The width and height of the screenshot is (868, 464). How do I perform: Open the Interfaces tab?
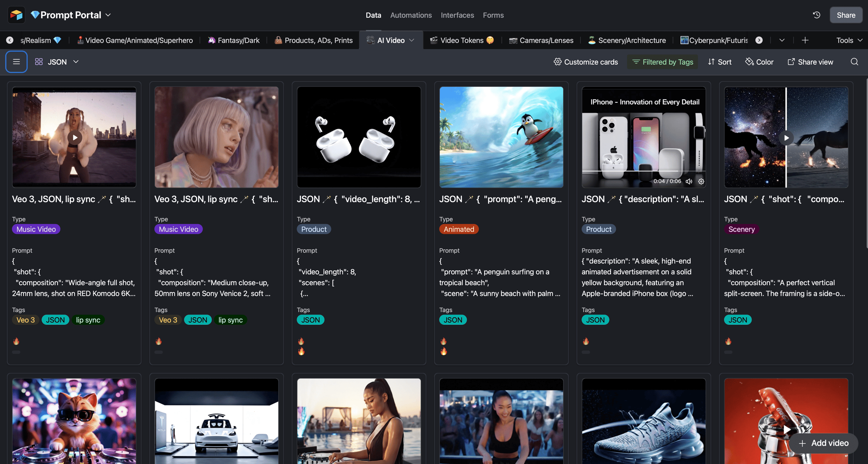tap(457, 15)
